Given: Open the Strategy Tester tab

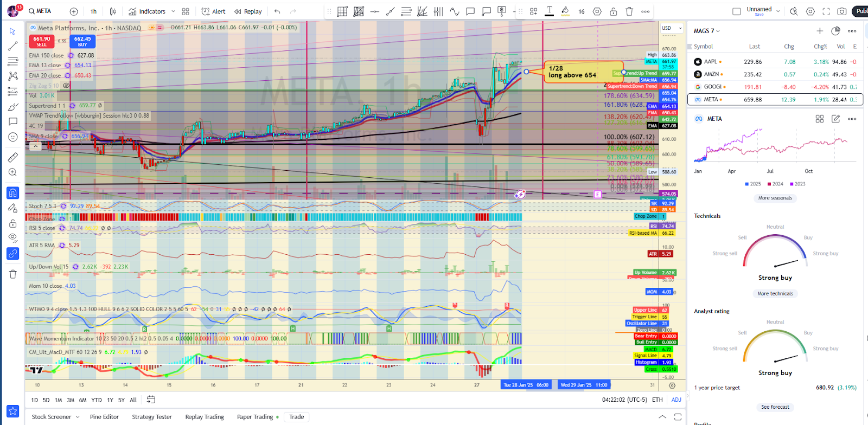Looking at the screenshot, I should point(152,417).
